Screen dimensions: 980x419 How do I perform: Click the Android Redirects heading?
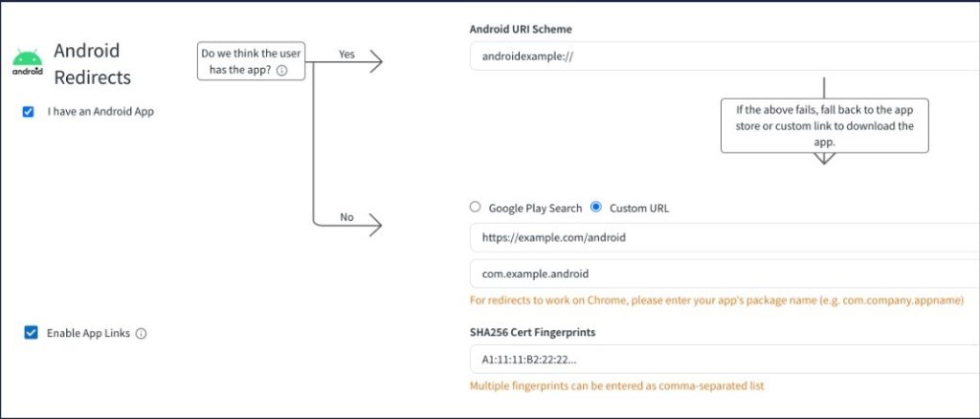click(x=92, y=63)
